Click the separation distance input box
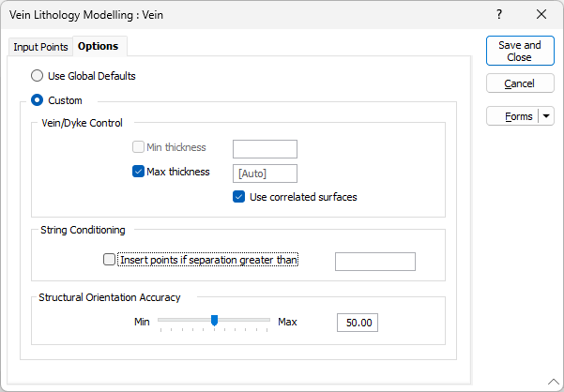This screenshot has height=392, width=564. (374, 261)
